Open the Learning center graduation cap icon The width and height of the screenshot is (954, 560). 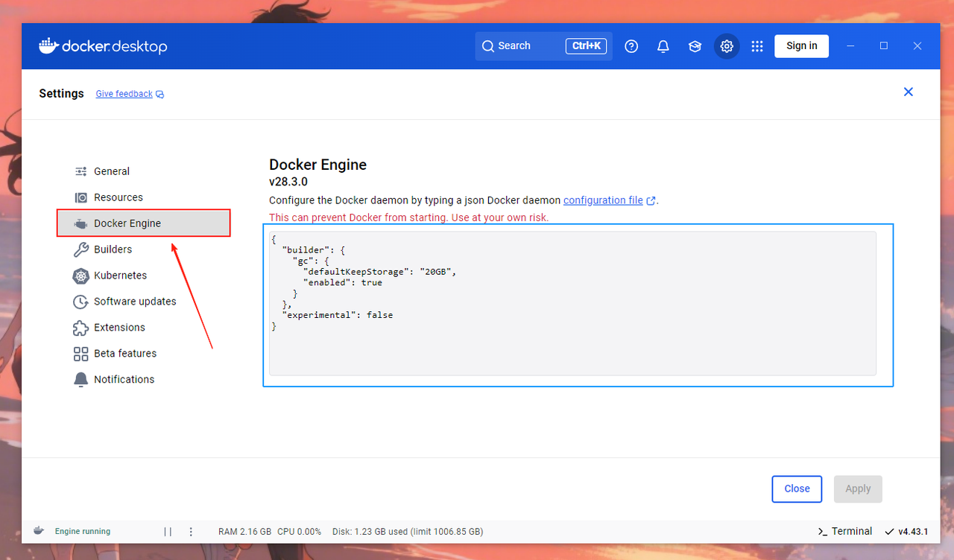(695, 46)
